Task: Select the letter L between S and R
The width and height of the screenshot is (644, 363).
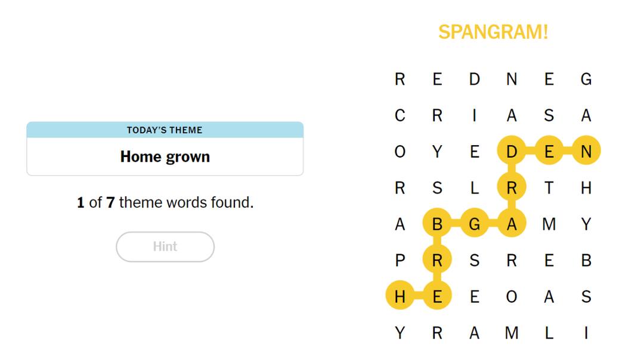Action: [x=475, y=188]
